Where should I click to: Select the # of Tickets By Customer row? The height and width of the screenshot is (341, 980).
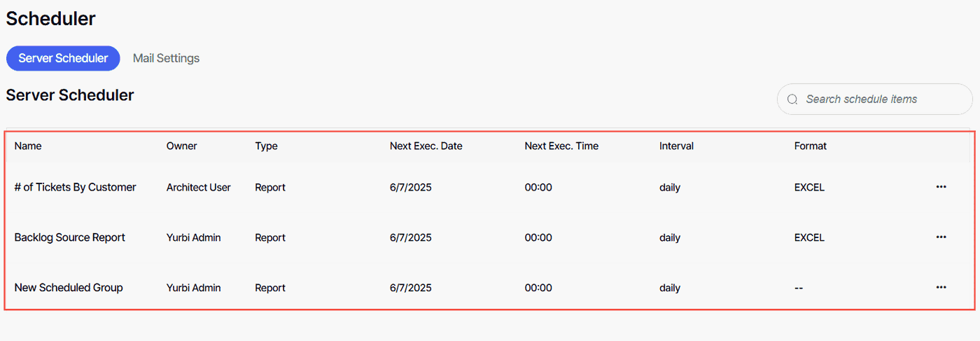click(x=489, y=187)
